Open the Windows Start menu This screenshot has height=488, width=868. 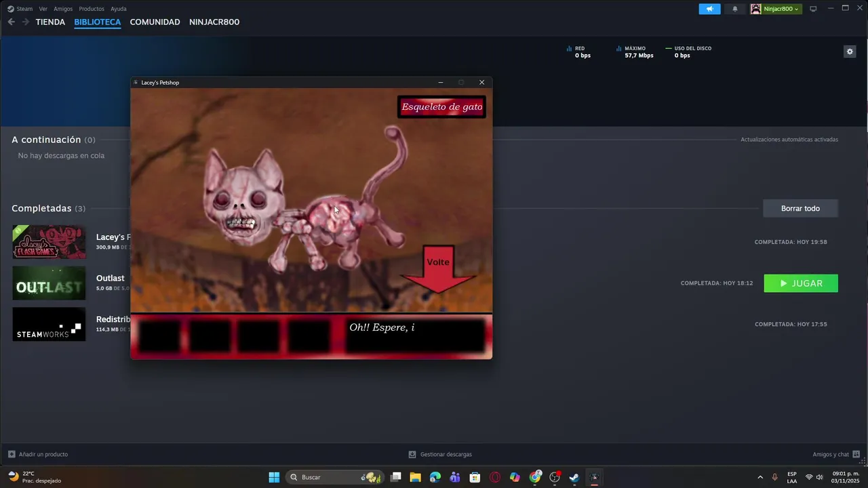[x=274, y=477]
